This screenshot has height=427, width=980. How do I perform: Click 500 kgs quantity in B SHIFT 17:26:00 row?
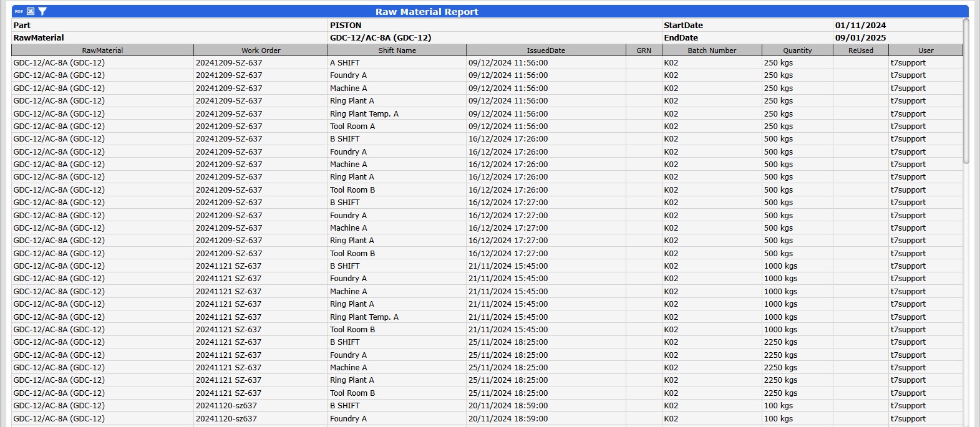pyautogui.click(x=797, y=139)
